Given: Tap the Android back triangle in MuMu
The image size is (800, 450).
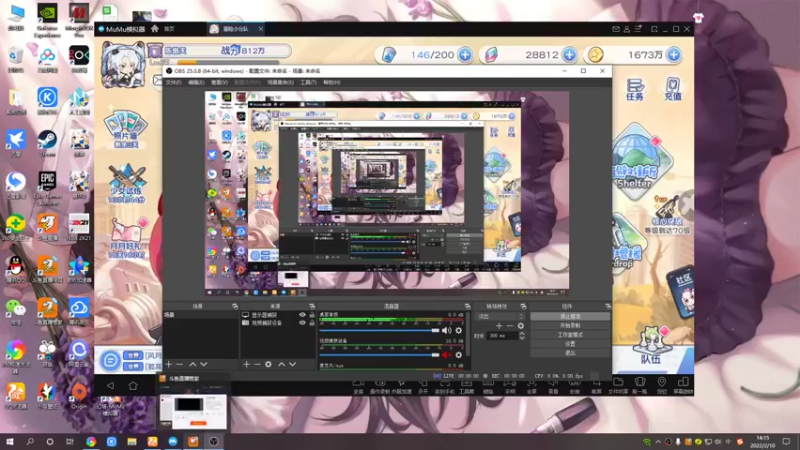Looking at the screenshot, I should click(110, 386).
